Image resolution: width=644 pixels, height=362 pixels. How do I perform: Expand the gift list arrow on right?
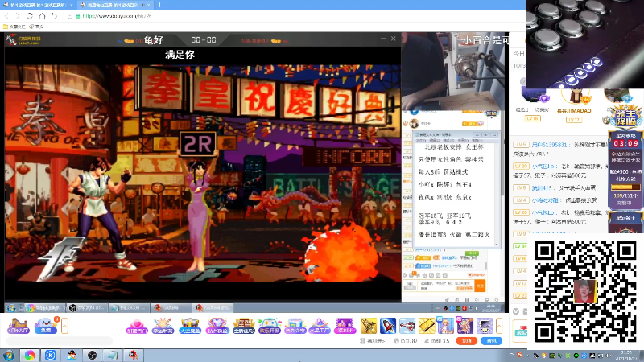tap(499, 327)
